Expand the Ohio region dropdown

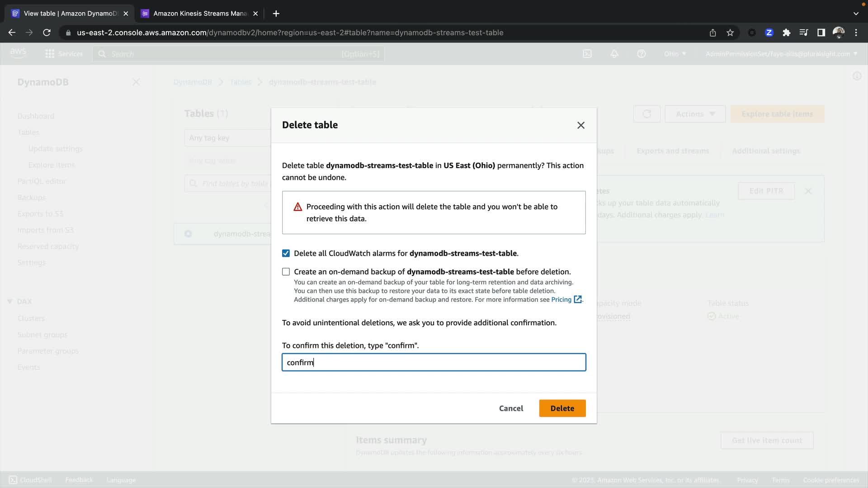pos(675,54)
